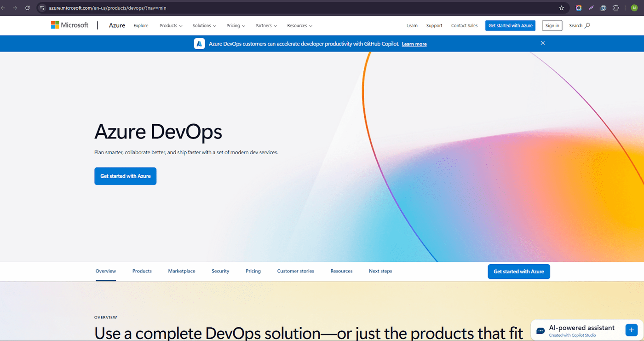
Task: Click Get started with Azure in section nav
Action: click(x=519, y=272)
